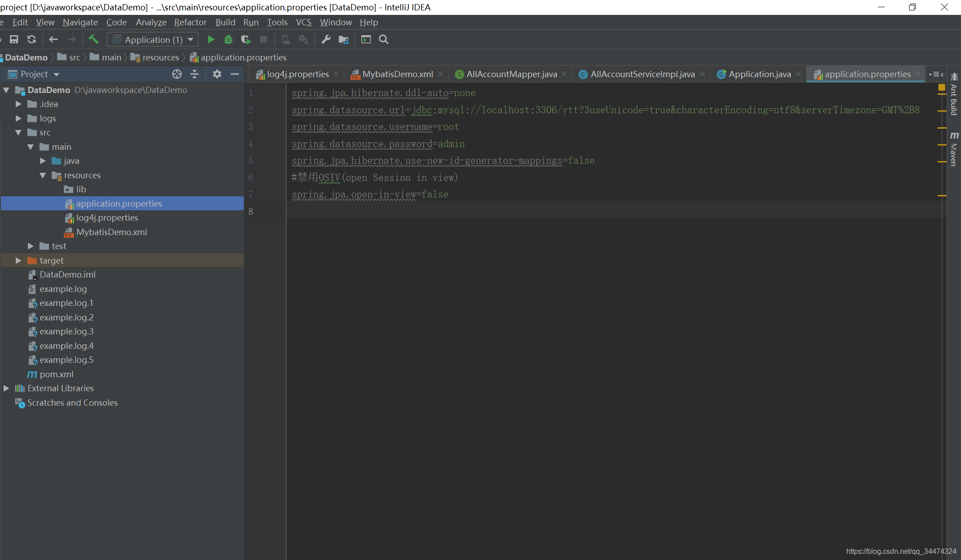The height and width of the screenshot is (560, 961).
Task: Show hidden tabs list dropdown
Action: [x=936, y=74]
